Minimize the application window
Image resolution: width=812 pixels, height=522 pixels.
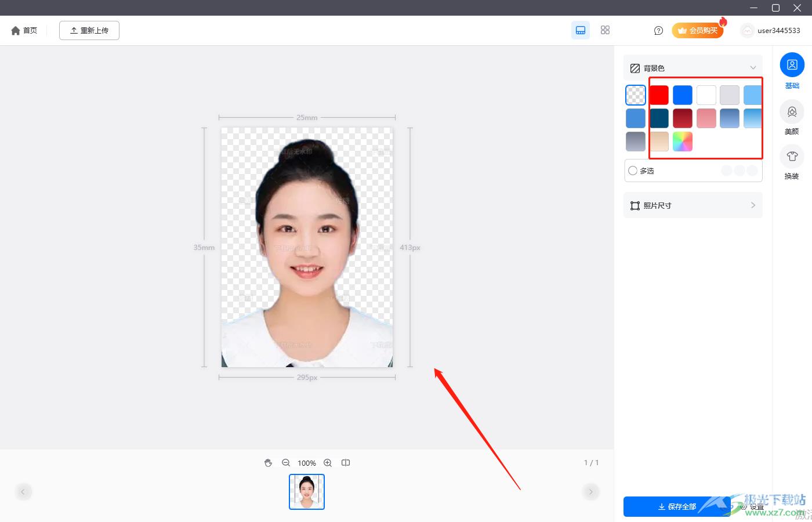pyautogui.click(x=754, y=8)
